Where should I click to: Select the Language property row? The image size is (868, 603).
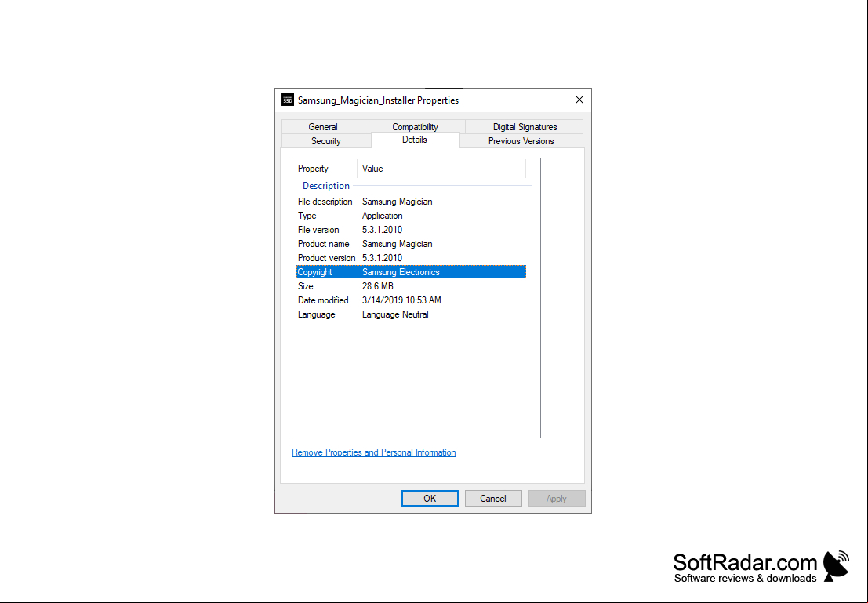click(411, 314)
